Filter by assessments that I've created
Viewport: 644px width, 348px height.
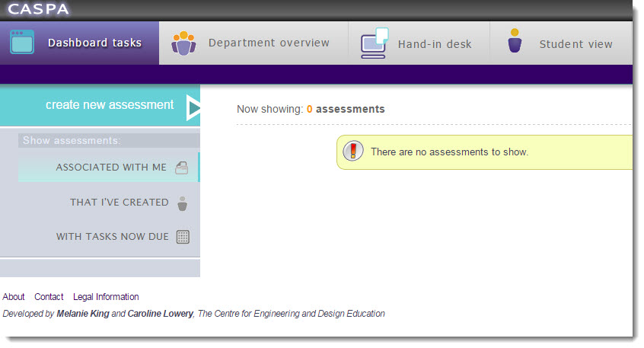(119, 203)
